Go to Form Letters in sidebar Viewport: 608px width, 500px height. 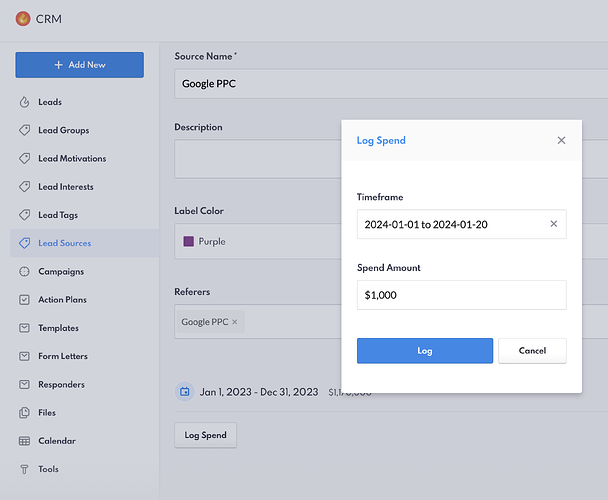tap(62, 356)
